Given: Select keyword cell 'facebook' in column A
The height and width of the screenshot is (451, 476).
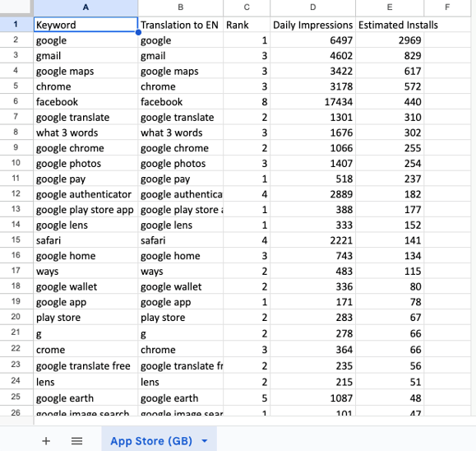Looking at the screenshot, I should point(85,101).
